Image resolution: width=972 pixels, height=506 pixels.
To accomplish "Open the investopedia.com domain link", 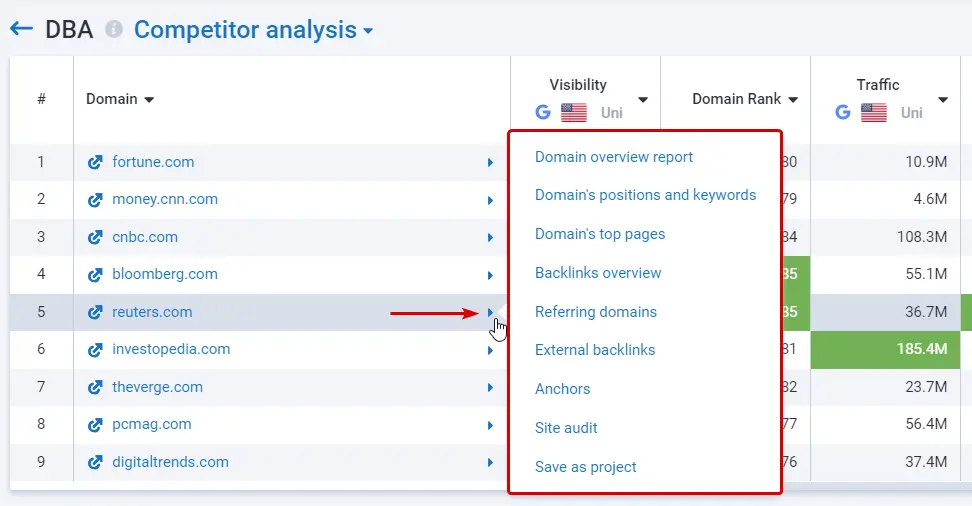I will point(171,349).
